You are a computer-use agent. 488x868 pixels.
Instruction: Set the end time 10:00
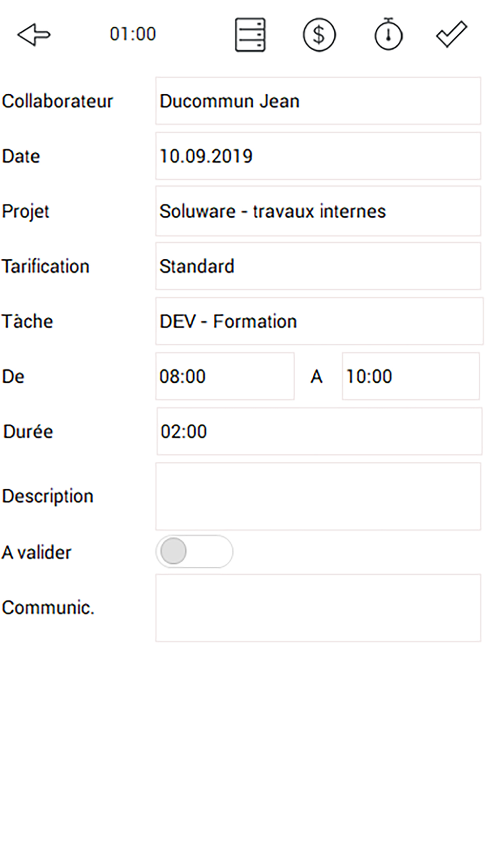pos(411,376)
